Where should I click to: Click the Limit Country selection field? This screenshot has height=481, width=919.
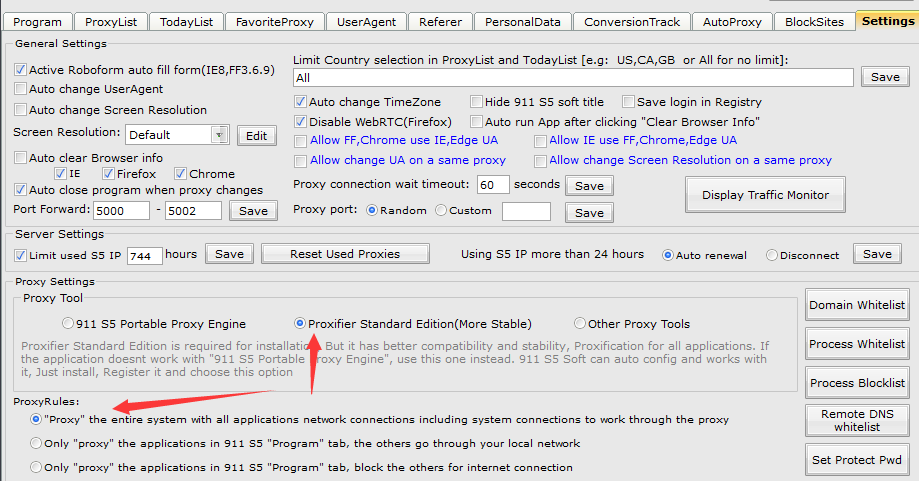tap(573, 77)
